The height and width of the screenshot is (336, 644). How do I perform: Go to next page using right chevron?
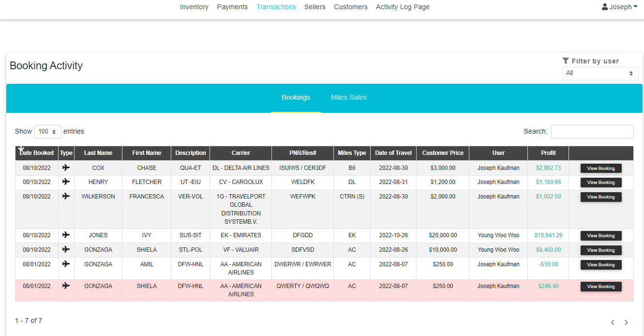626,322
